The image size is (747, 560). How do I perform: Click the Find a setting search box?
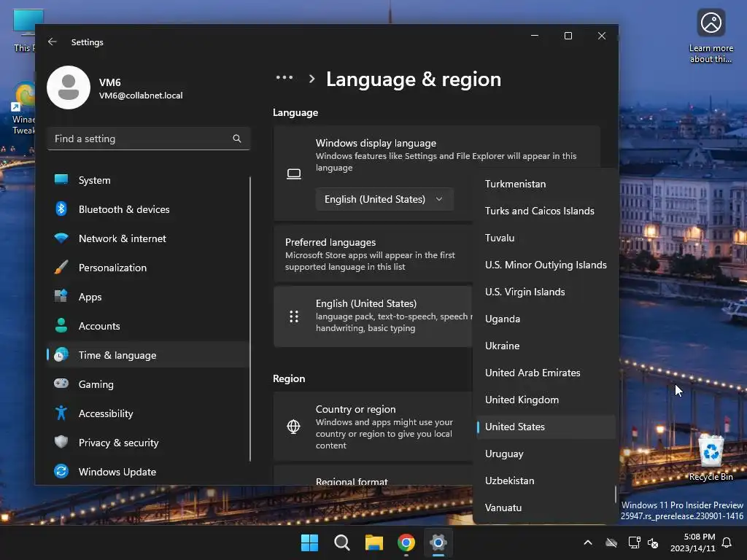click(x=149, y=139)
